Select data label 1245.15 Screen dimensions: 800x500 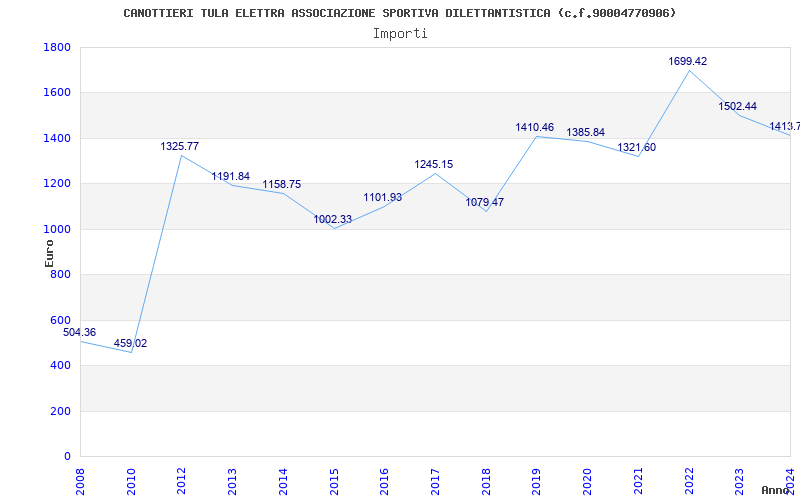[434, 165]
